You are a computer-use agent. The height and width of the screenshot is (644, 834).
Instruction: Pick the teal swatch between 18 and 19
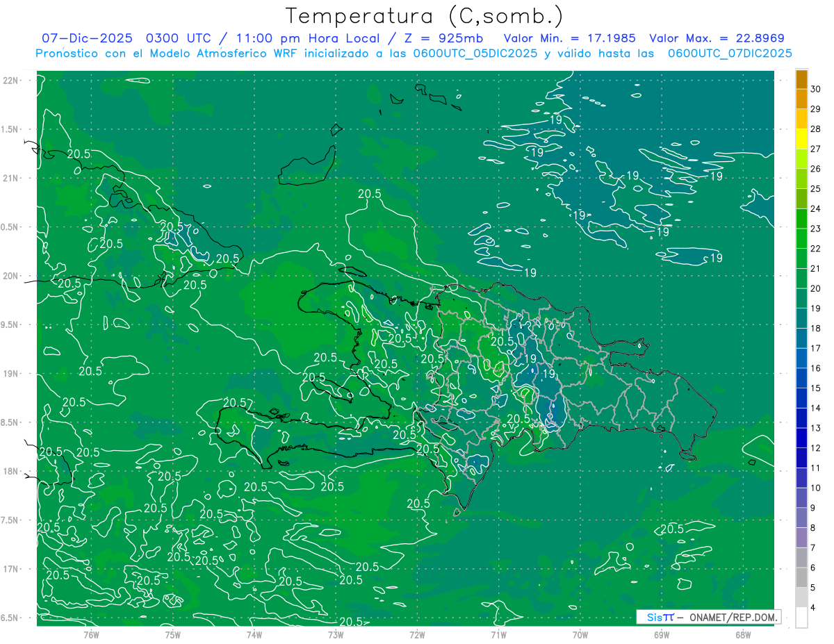click(801, 318)
